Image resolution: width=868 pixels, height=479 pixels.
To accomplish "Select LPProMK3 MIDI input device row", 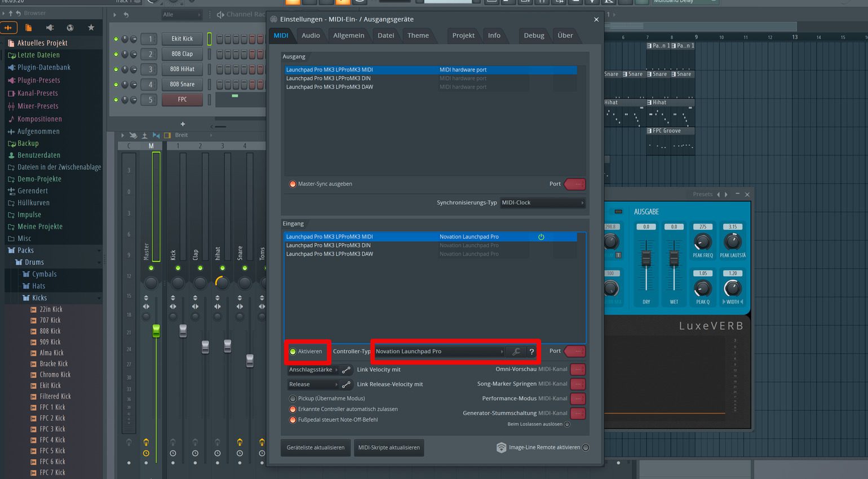I will coord(431,237).
